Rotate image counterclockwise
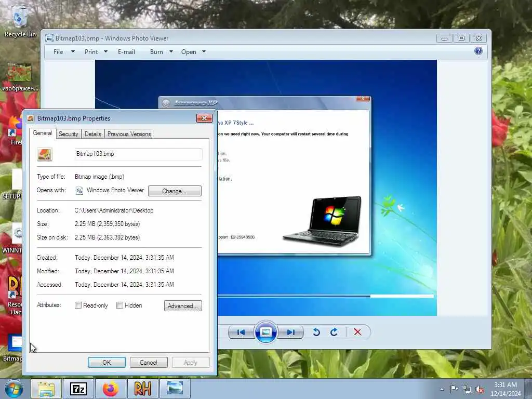 [316, 332]
